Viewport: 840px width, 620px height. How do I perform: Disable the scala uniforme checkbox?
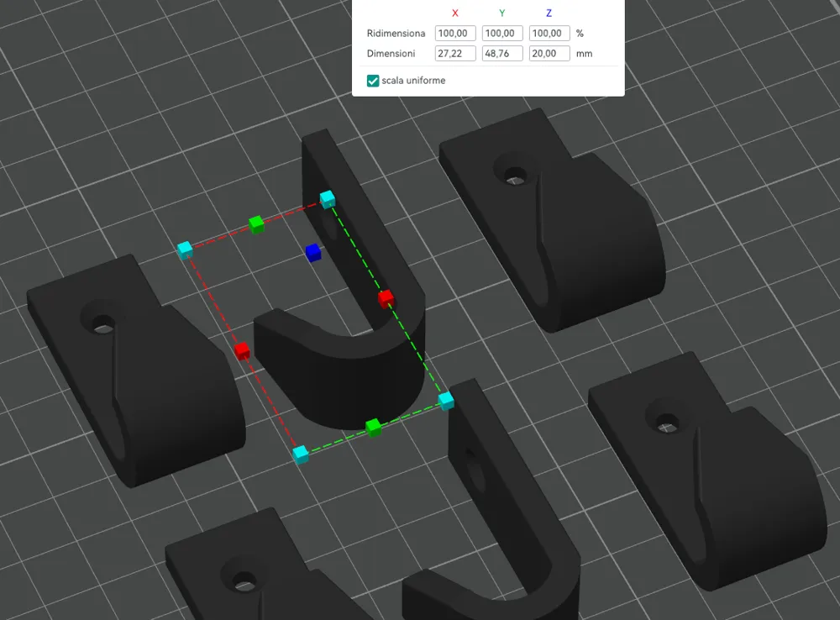373,81
